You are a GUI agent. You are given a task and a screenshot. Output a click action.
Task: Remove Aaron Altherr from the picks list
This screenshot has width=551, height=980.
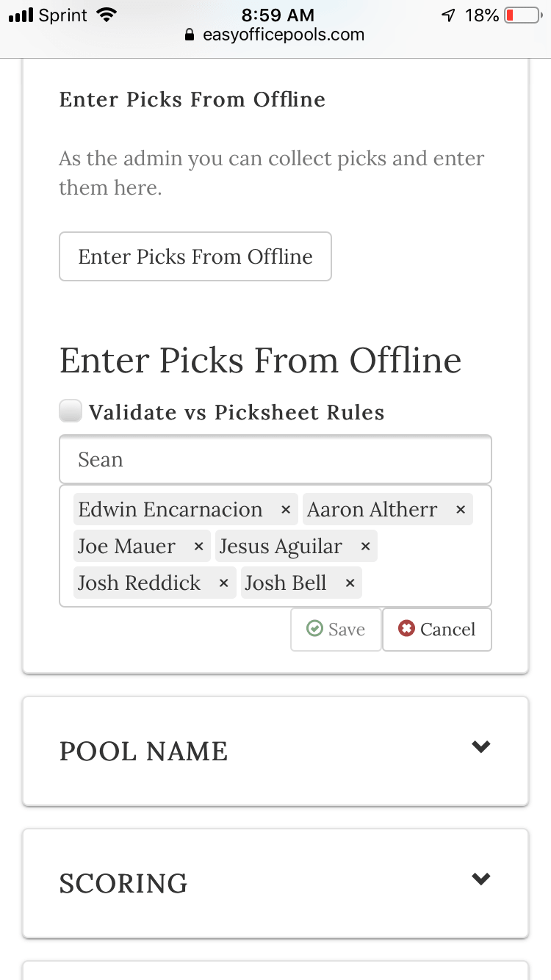point(460,509)
